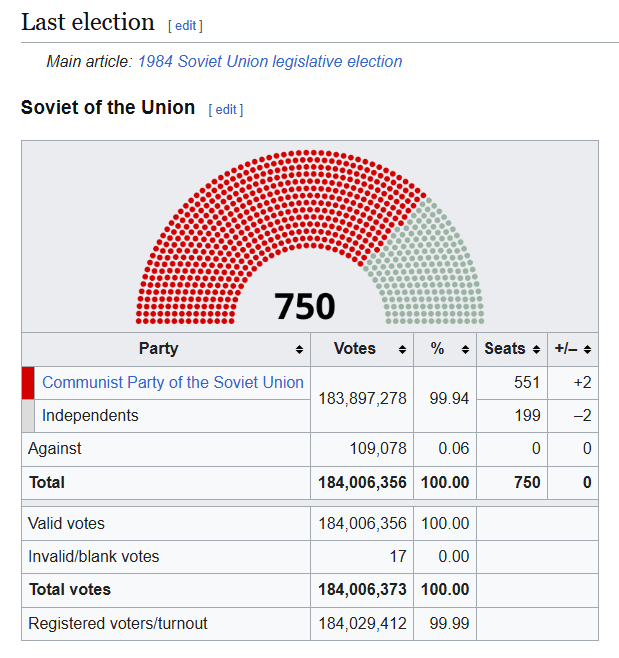Select the Independents row label
Screen dimensions: 619x658
(90, 415)
